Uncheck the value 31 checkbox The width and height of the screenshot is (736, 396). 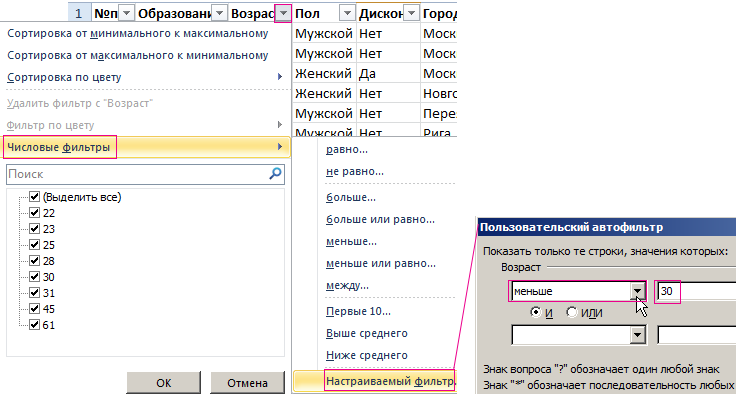pos(34,292)
